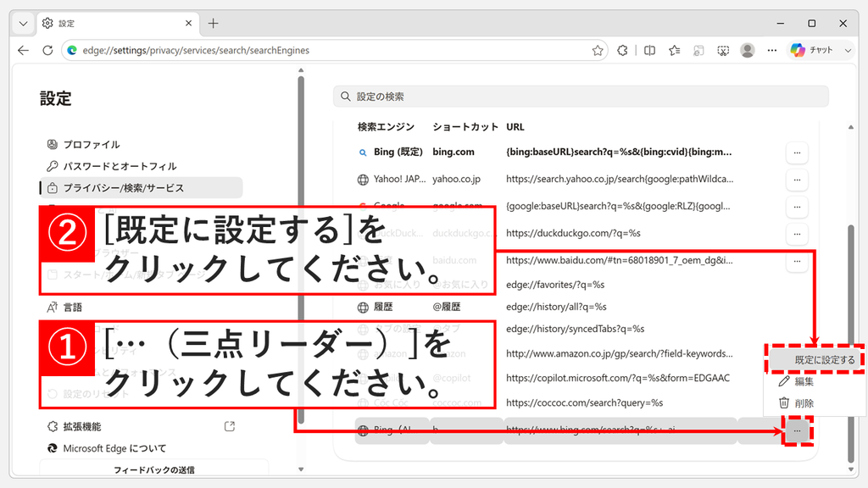Viewport: 868px width, 488px height.
Task: Expand the dropdown arrow beside チャット
Action: 848,50
